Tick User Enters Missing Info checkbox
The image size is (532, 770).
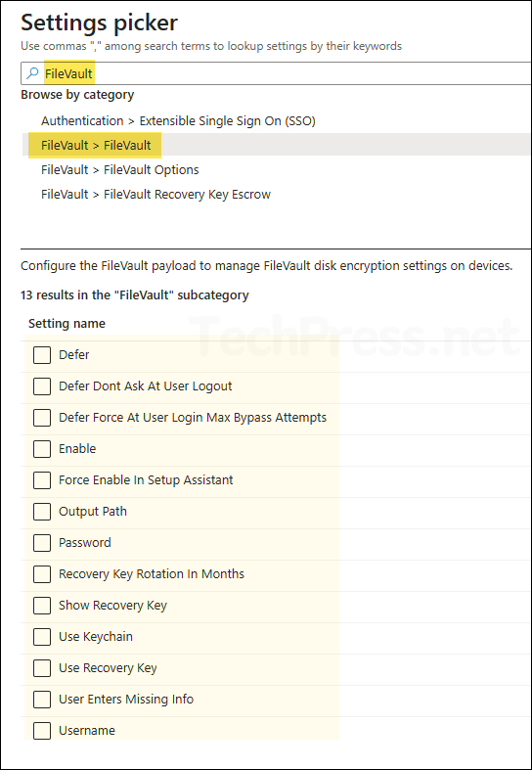(42, 700)
